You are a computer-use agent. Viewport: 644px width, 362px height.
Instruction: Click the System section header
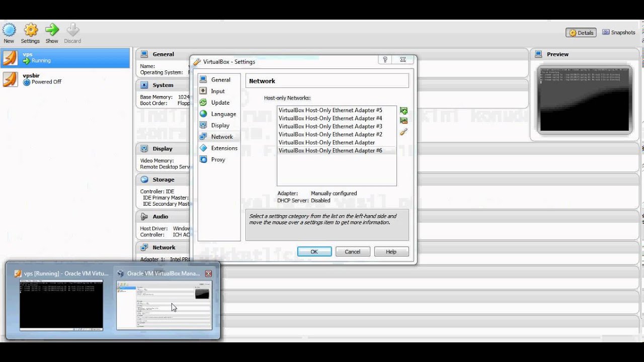pyautogui.click(x=163, y=85)
